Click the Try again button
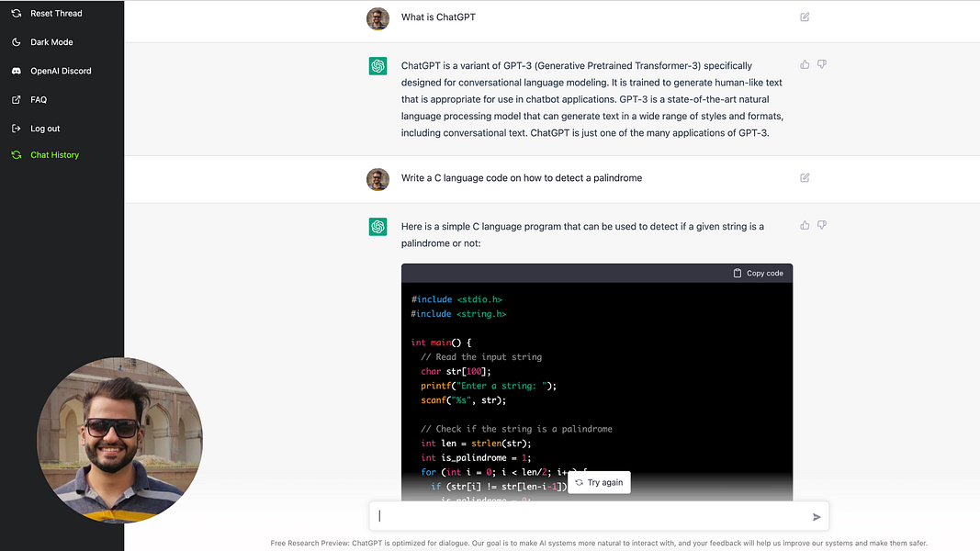Viewport: 980px width, 551px height. pos(600,482)
